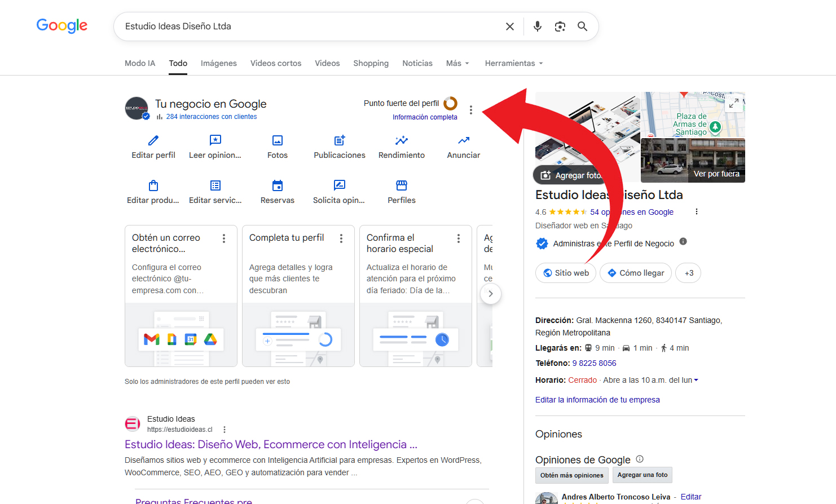The height and width of the screenshot is (504, 836).
Task: Open Estudio Ideas: Diseño Web result title
Action: coord(271,444)
